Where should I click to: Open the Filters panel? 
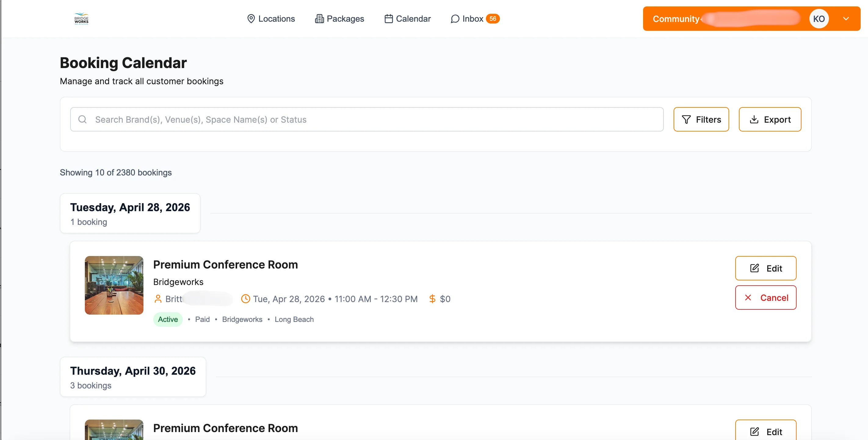click(x=701, y=120)
